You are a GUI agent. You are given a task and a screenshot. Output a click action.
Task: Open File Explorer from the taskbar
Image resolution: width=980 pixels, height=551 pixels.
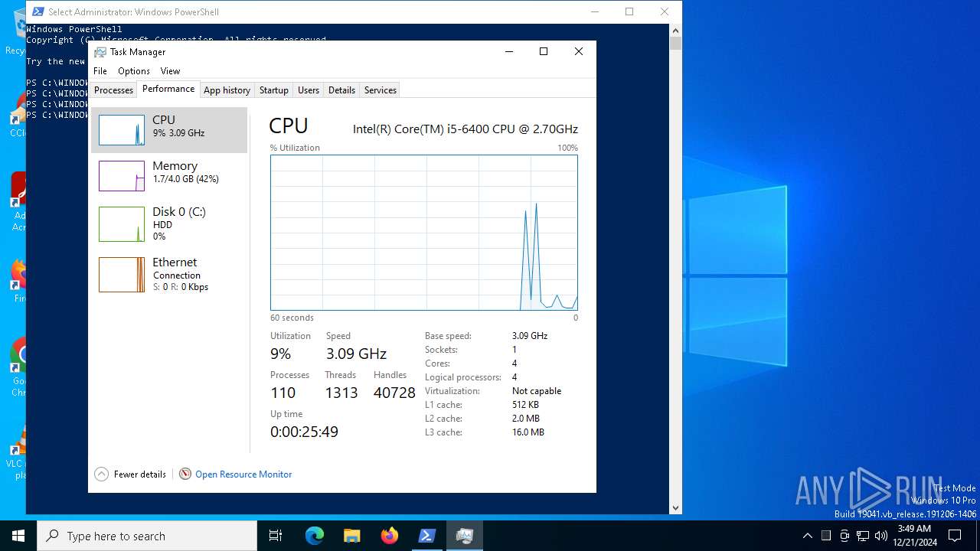click(x=351, y=536)
